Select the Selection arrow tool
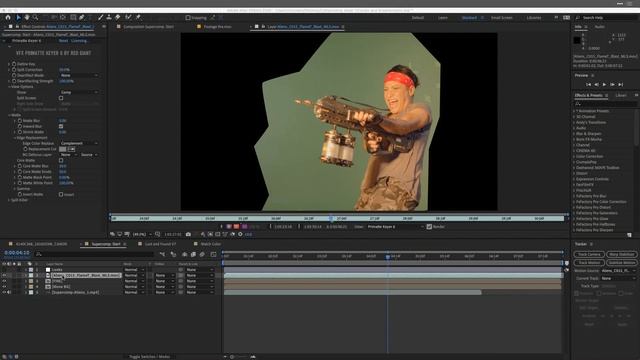 [x=18, y=18]
